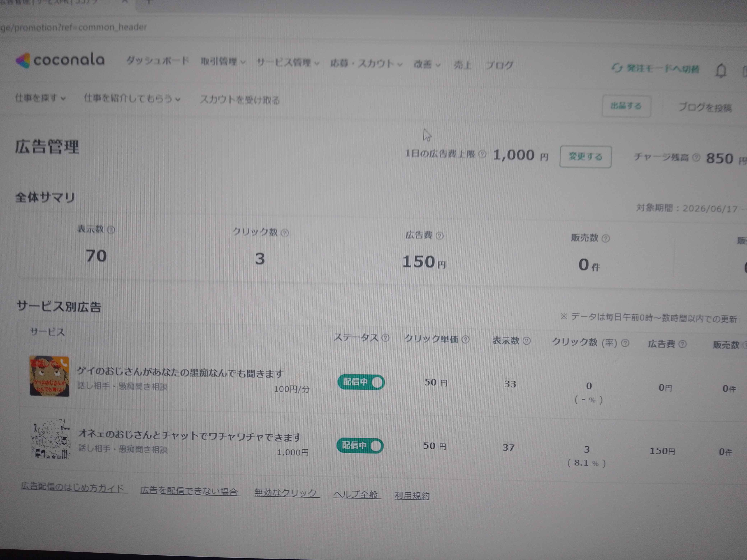Expand the サービス管理 dropdown menu
747x560 pixels.
(288, 63)
